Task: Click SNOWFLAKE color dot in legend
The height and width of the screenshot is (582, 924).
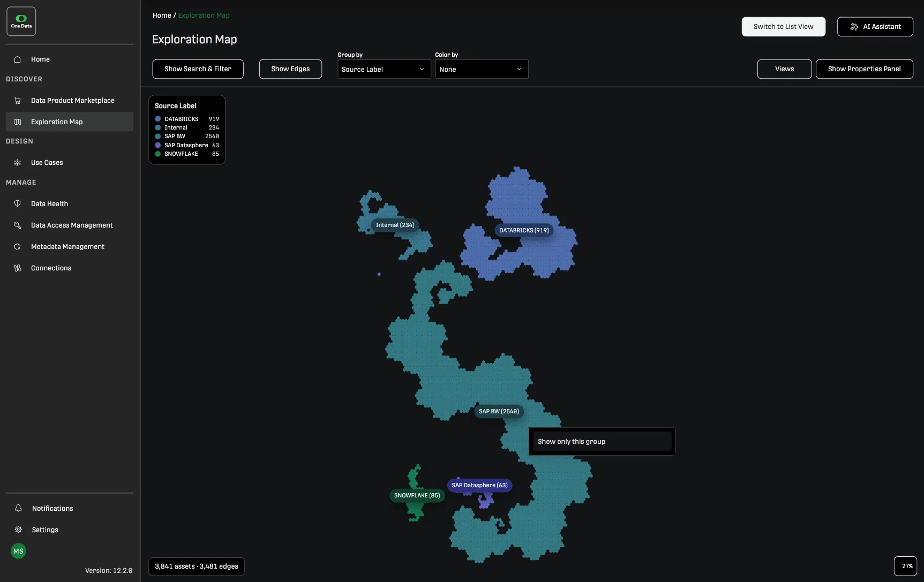Action: click(158, 154)
